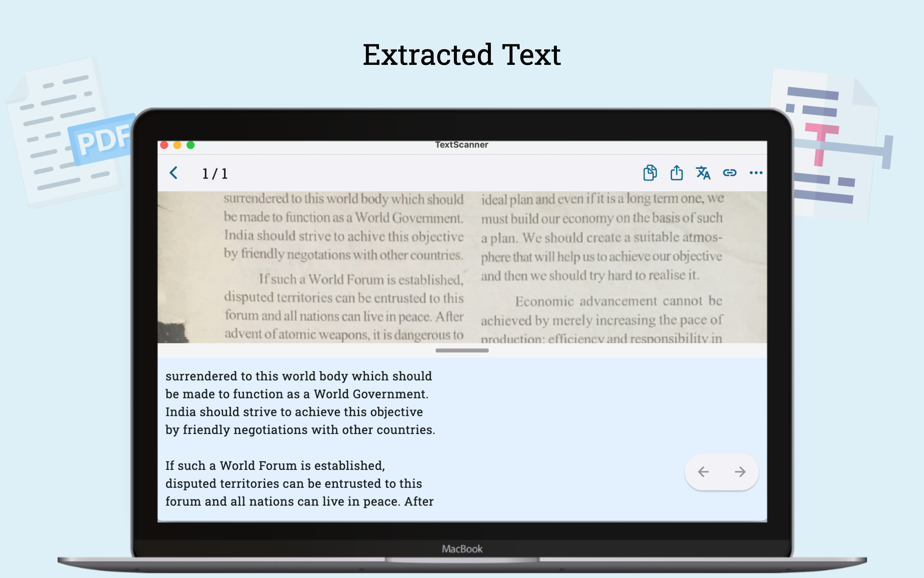Click the gray split-pane drag handle
The height and width of the screenshot is (578, 924).
point(462,350)
